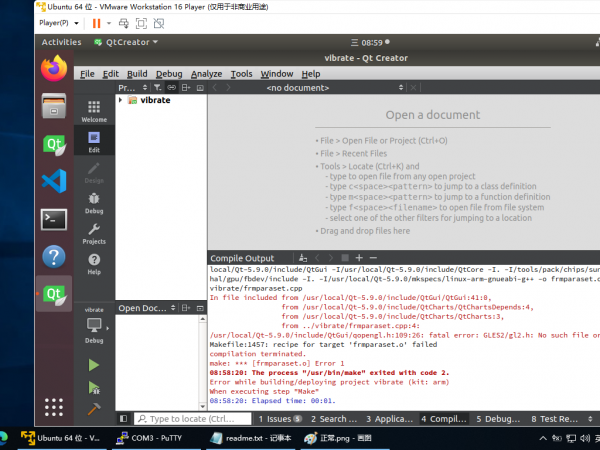
Task: Click the Build hammer icon
Action: 94,408
